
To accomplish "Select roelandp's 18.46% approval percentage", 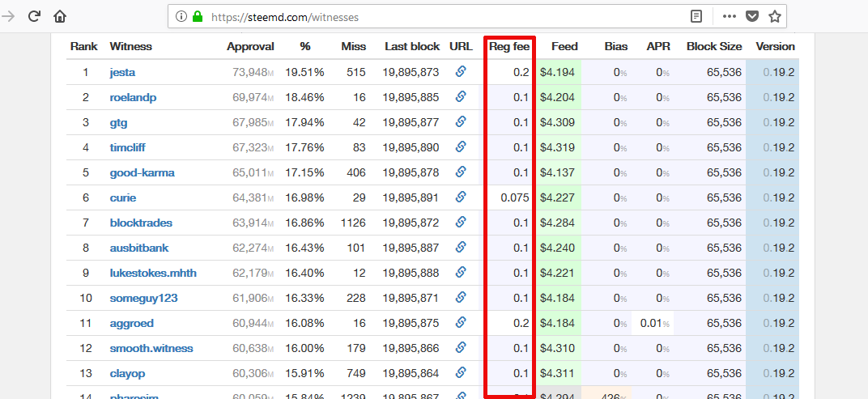I will click(x=305, y=97).
